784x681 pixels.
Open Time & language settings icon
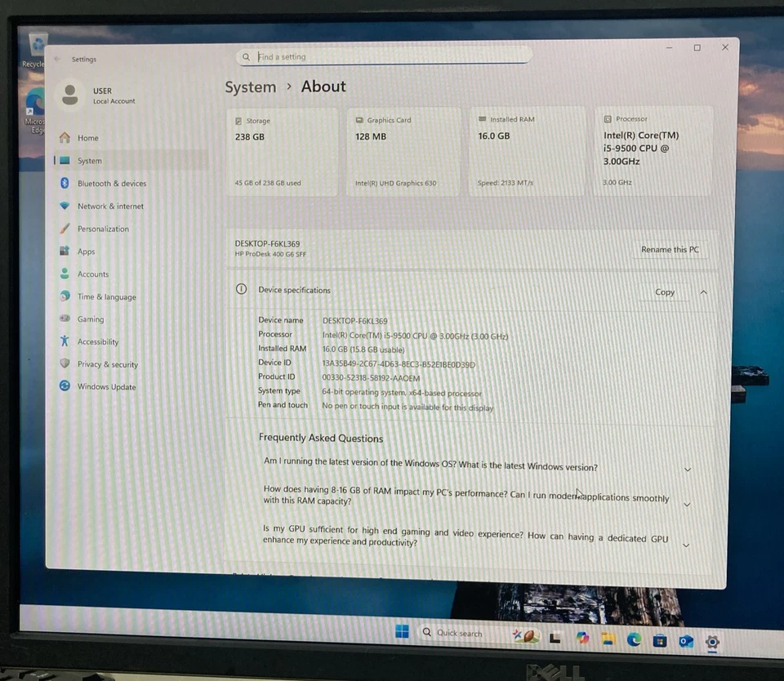pyautogui.click(x=65, y=296)
